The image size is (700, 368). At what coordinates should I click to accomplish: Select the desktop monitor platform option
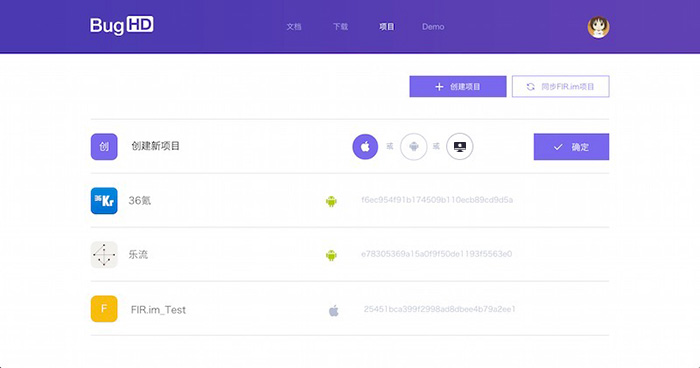point(460,146)
